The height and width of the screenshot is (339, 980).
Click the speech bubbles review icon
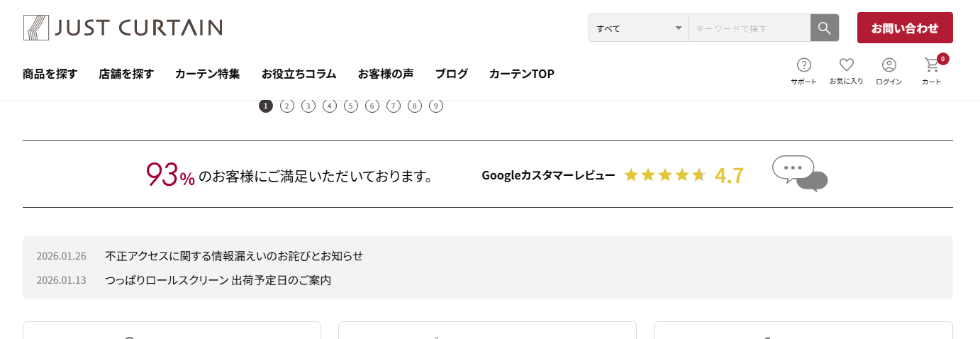(x=800, y=174)
